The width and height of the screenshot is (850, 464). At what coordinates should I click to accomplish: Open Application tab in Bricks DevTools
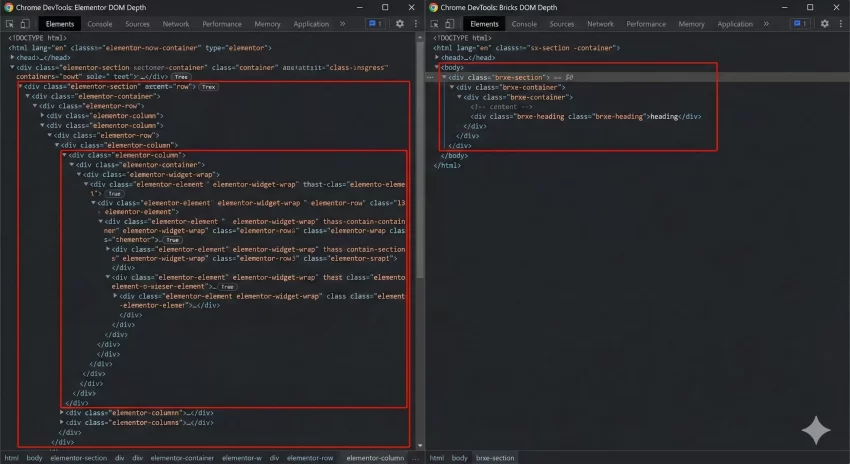tap(735, 24)
